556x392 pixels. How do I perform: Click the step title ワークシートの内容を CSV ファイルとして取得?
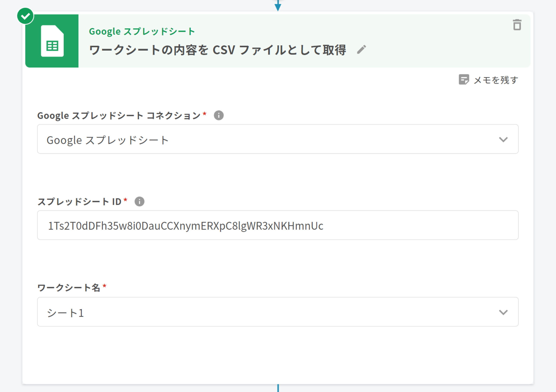pos(217,50)
